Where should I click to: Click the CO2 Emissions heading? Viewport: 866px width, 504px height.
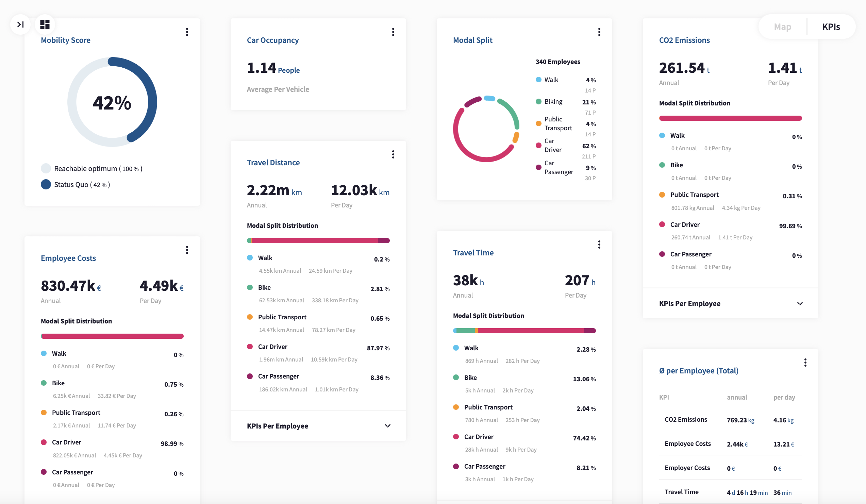tap(684, 40)
